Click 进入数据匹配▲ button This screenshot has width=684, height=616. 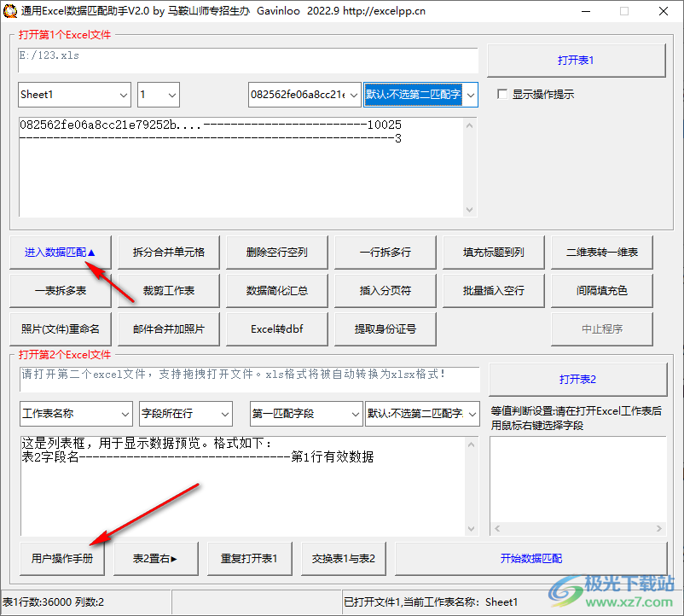61,253
